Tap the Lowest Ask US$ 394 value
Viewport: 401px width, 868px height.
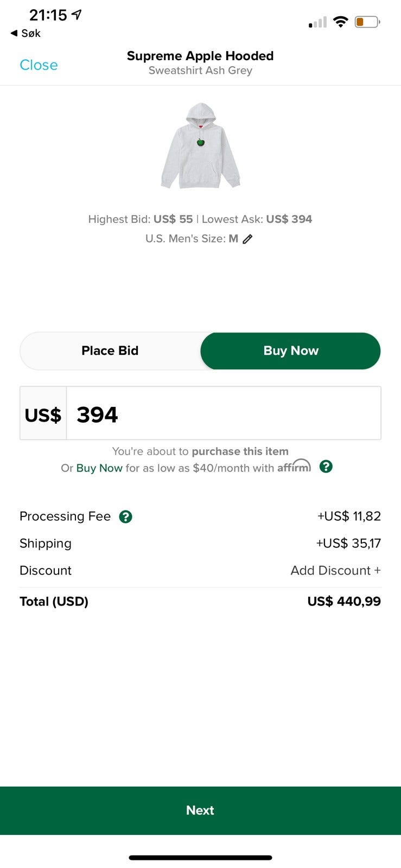(x=289, y=219)
